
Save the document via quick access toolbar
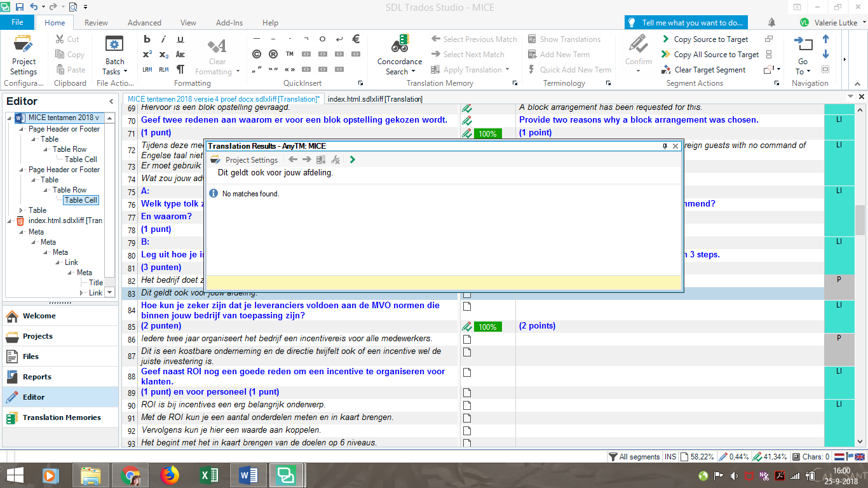click(19, 7)
